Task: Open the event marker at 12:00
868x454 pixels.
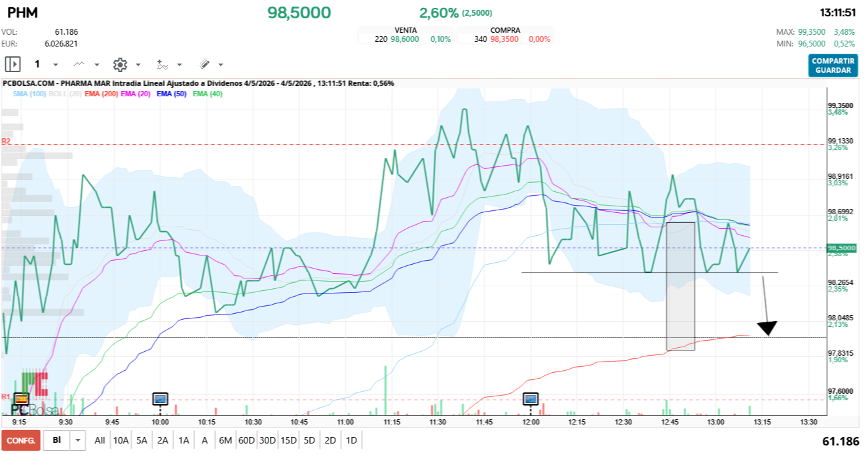Action: 531,398
